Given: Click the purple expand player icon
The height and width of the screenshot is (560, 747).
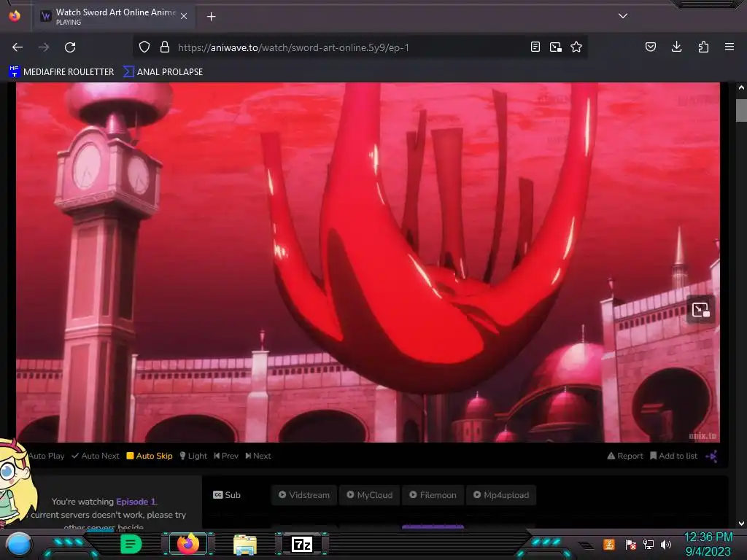Looking at the screenshot, I should tap(712, 456).
